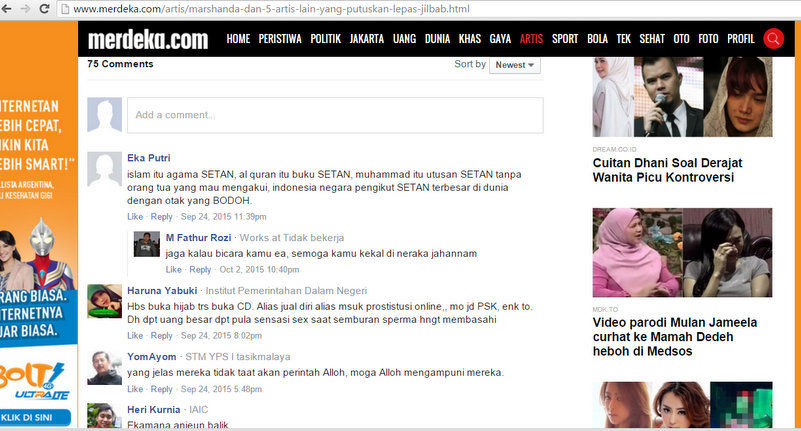Click the browser URL address bar

(x=429, y=9)
